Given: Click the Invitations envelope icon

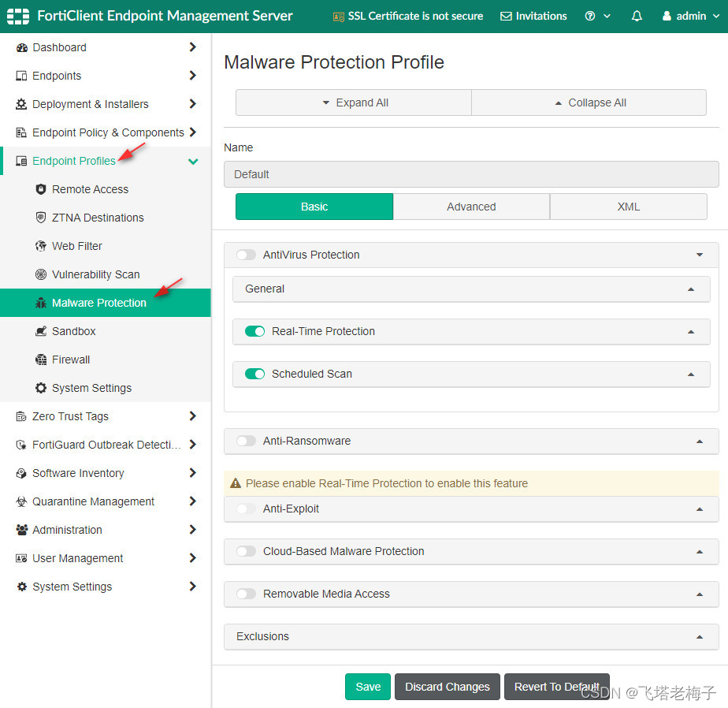Looking at the screenshot, I should point(506,17).
